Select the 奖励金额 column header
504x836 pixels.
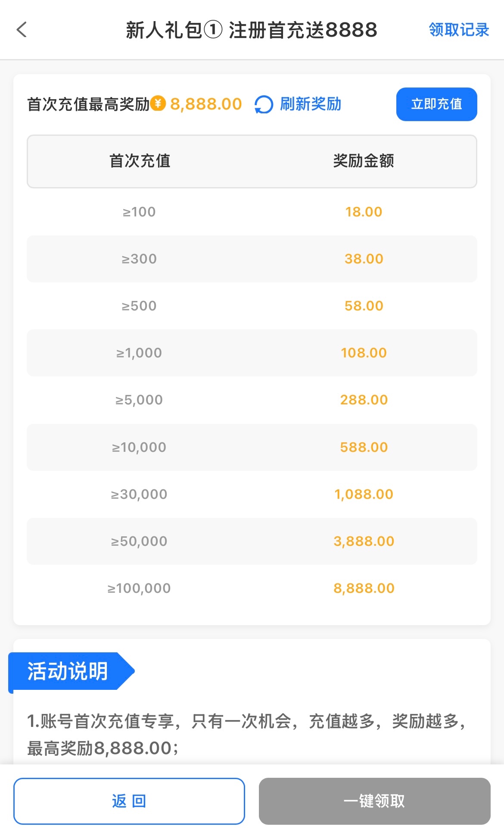click(x=364, y=161)
